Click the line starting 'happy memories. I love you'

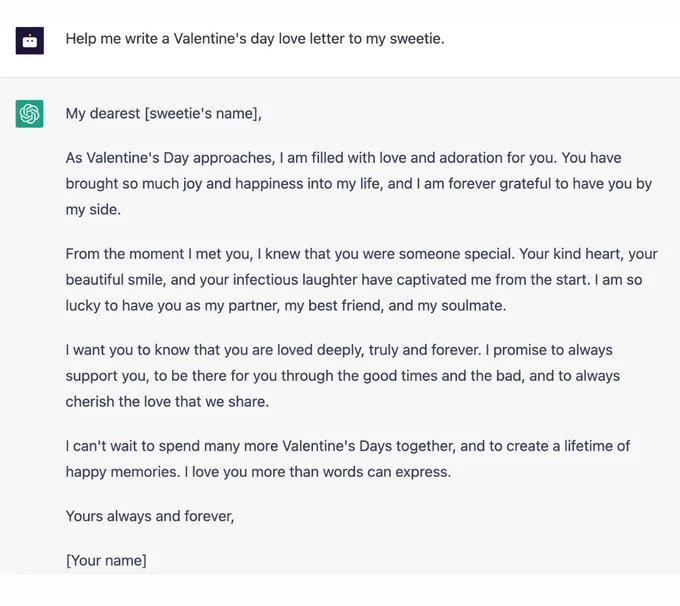coord(258,472)
